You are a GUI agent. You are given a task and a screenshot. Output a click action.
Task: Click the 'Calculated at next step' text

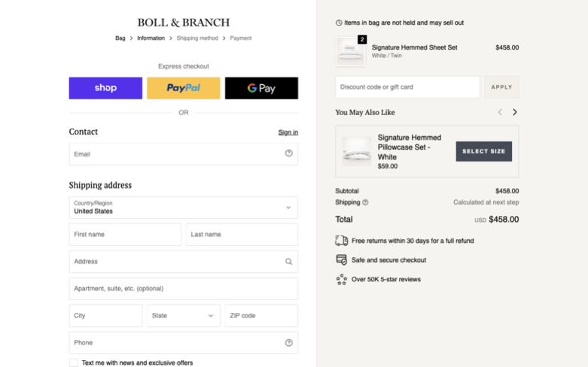pos(486,202)
